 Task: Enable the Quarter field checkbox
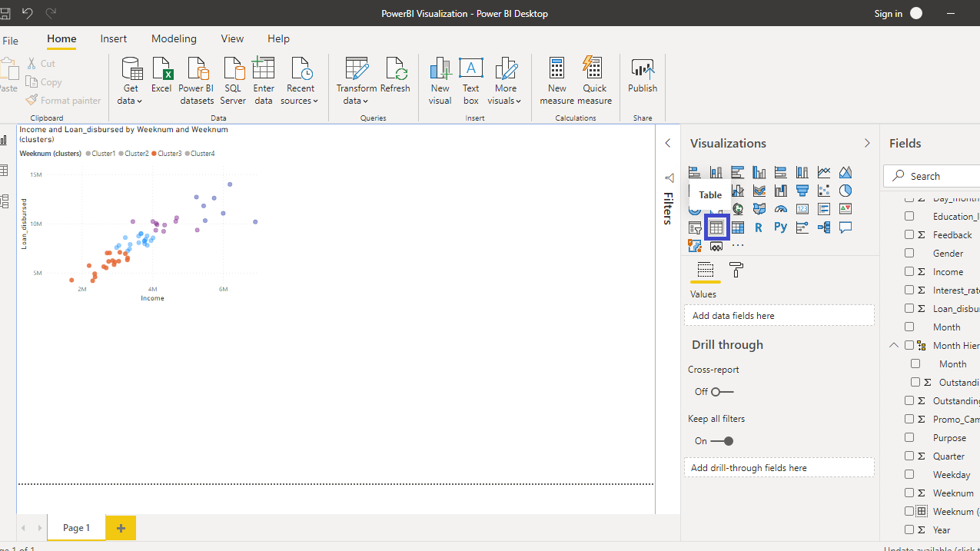tap(909, 456)
